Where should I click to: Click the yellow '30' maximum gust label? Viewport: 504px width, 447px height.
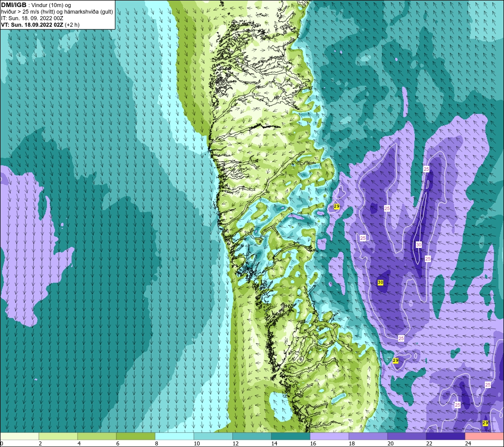pos(380,283)
